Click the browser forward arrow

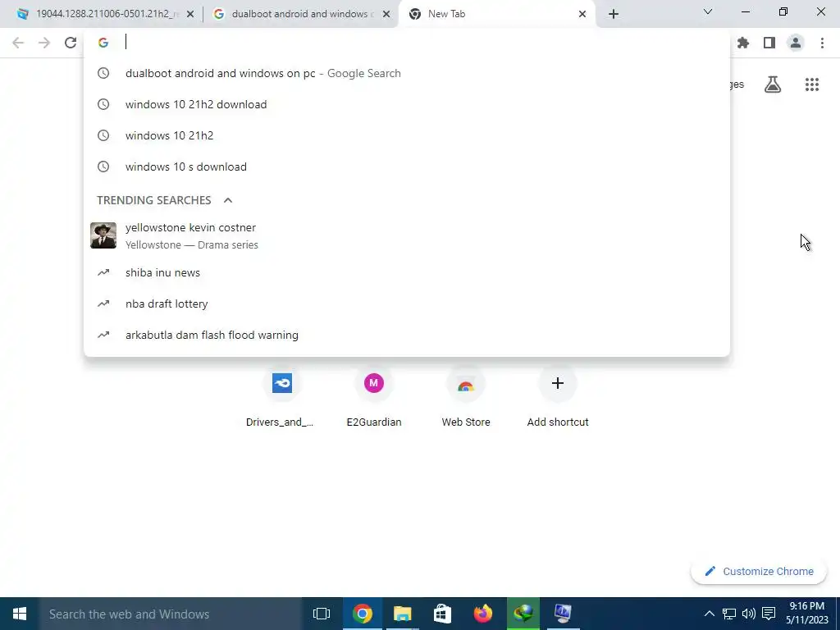[x=44, y=43]
